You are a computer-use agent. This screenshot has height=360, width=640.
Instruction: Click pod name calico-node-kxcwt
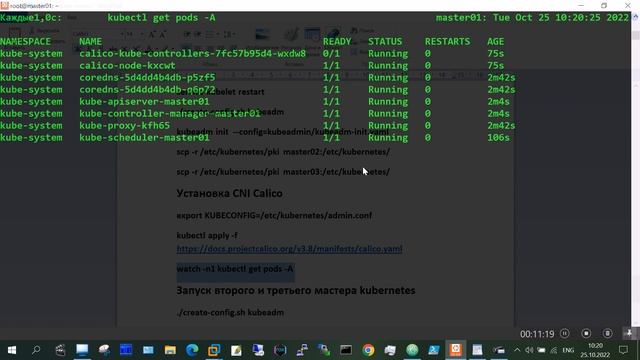[127, 65]
